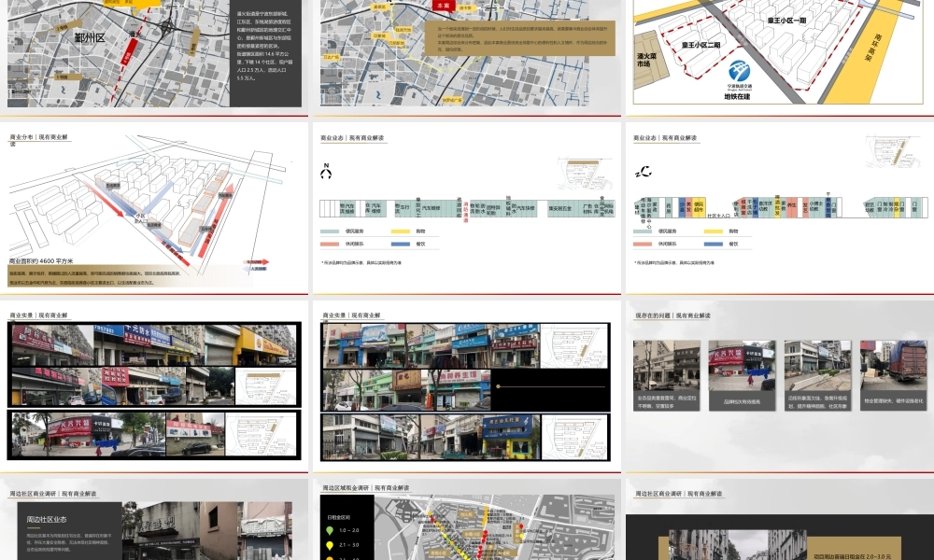Click north arrow in slide with 社区主入口
This screenshot has height=560, width=934.
642,173
